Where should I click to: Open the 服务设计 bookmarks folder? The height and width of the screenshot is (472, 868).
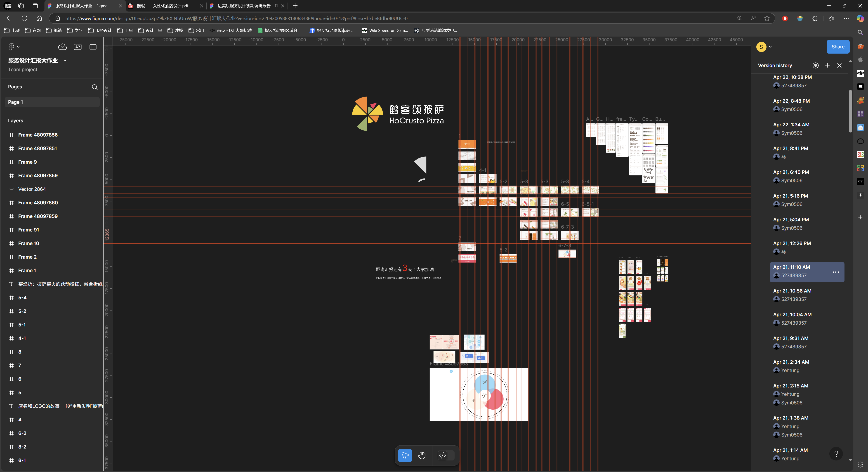point(100,30)
